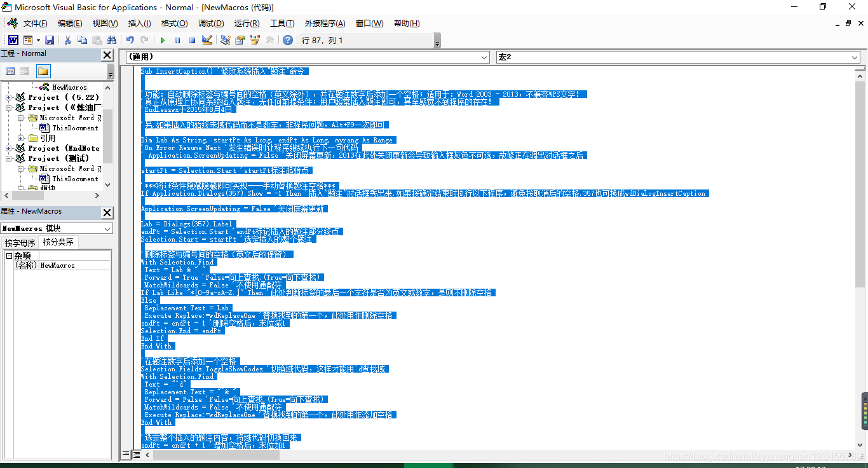The width and height of the screenshot is (868, 468).
Task: Expand the 引用 folder node
Action: 20,138
